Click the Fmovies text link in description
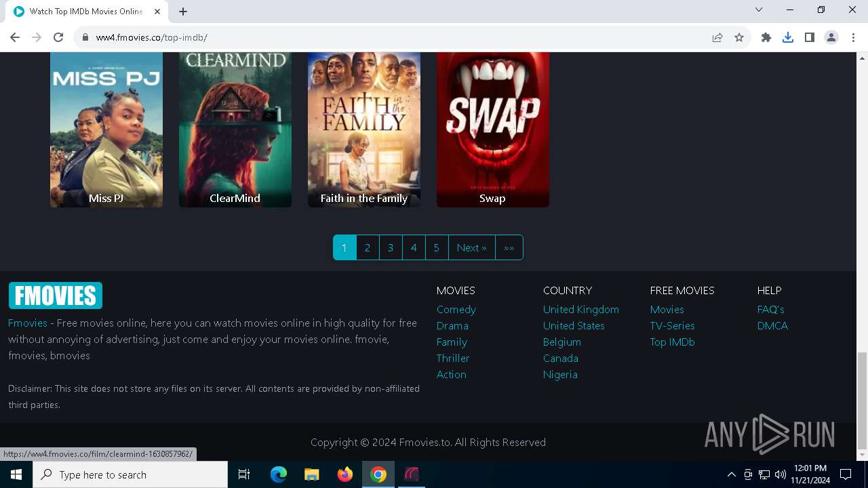The width and height of the screenshot is (868, 488). point(28,323)
